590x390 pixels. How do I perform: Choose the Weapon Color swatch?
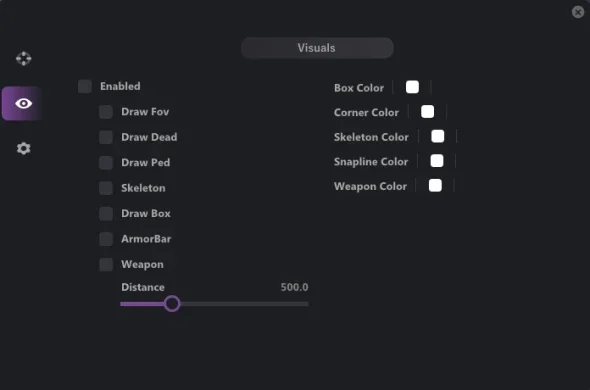435,186
